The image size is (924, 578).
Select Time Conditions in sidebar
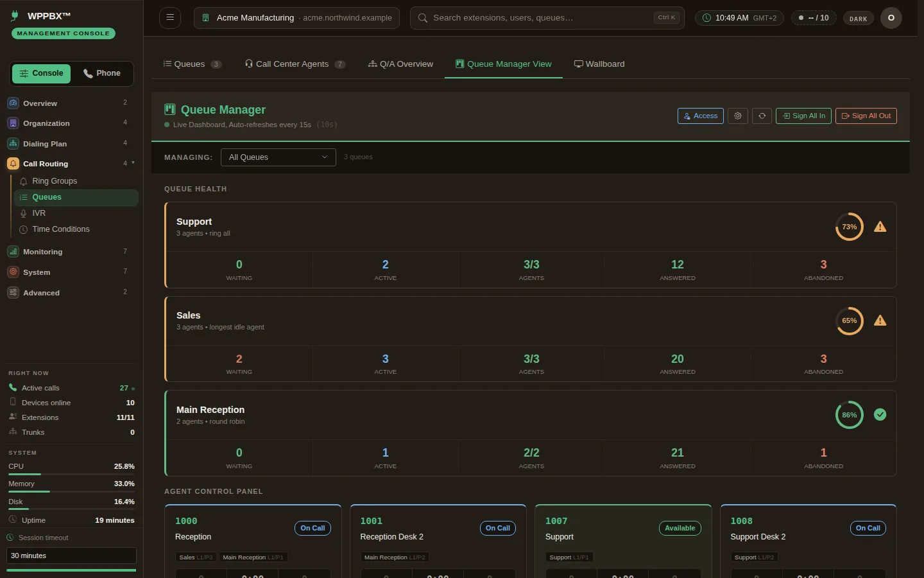pos(76,229)
